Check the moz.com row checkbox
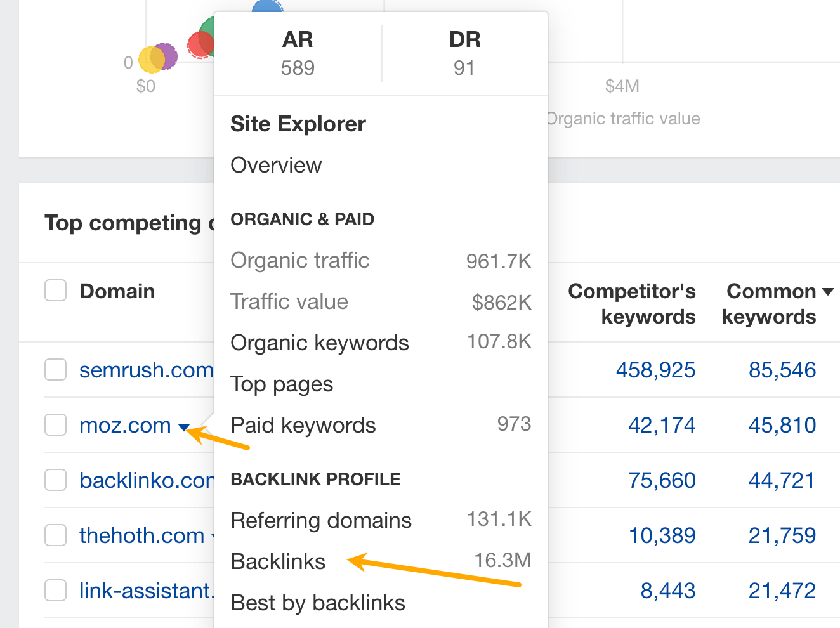Screen dimensions: 840x628 click(55, 425)
